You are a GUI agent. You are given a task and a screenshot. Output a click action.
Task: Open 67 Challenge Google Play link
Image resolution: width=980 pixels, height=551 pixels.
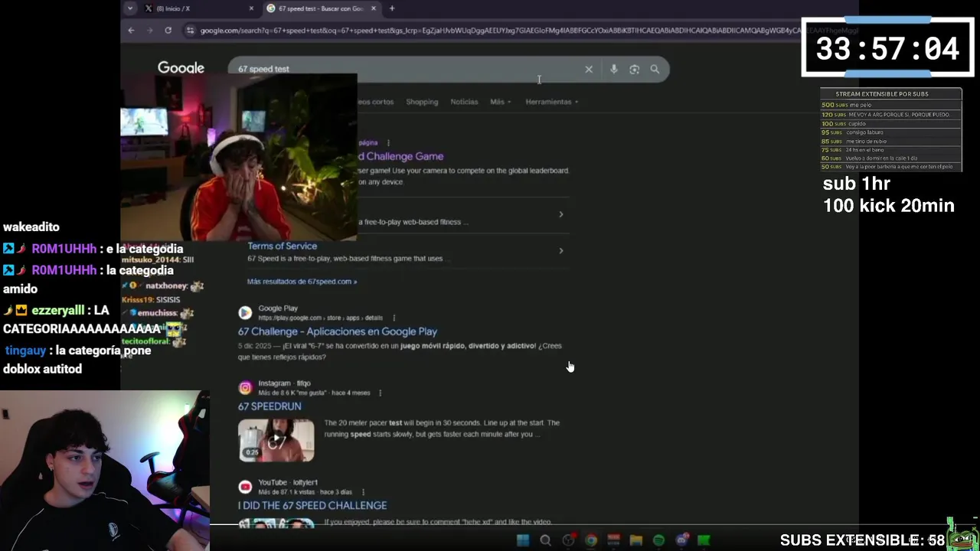pyautogui.click(x=338, y=331)
